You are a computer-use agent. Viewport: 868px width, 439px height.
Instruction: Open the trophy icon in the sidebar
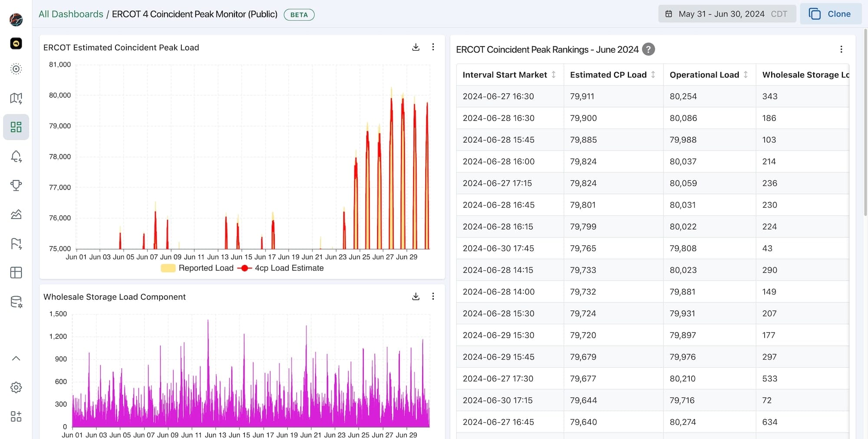[16, 185]
